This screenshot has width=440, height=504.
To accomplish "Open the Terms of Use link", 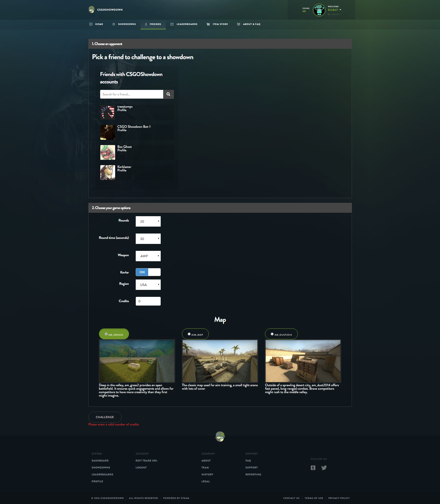I will pos(314,498).
